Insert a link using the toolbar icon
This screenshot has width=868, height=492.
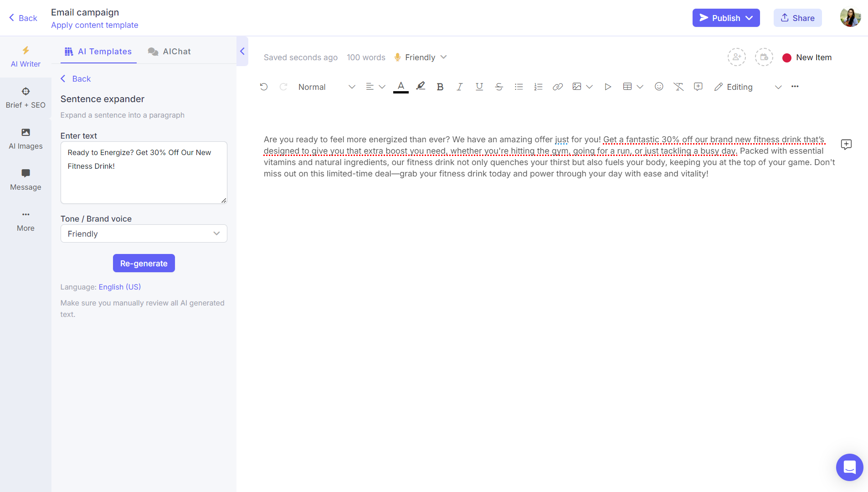pos(557,86)
